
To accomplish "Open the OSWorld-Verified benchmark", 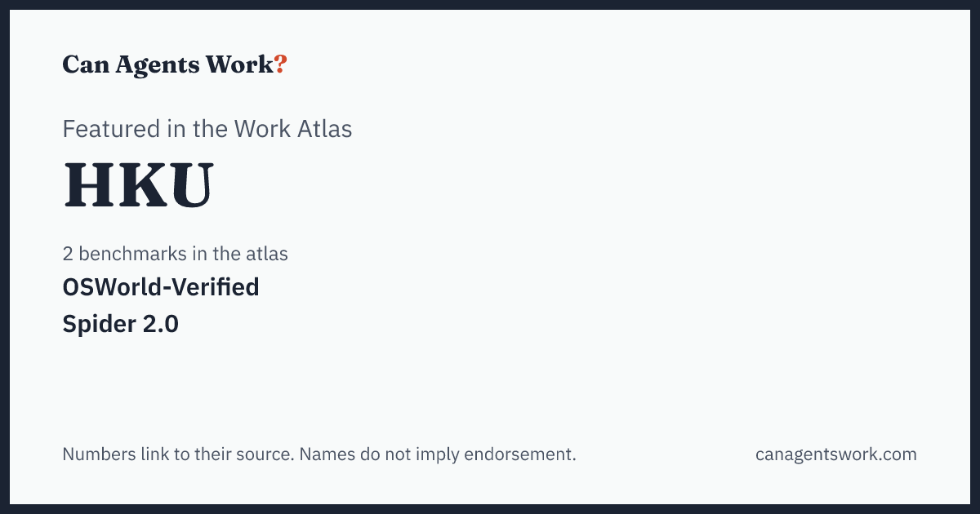I will pos(161,287).
